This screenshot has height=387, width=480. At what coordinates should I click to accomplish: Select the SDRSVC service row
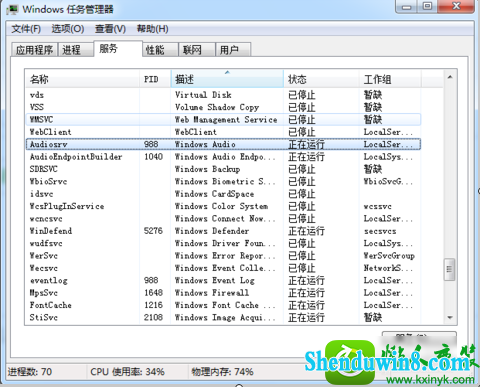[223, 169]
